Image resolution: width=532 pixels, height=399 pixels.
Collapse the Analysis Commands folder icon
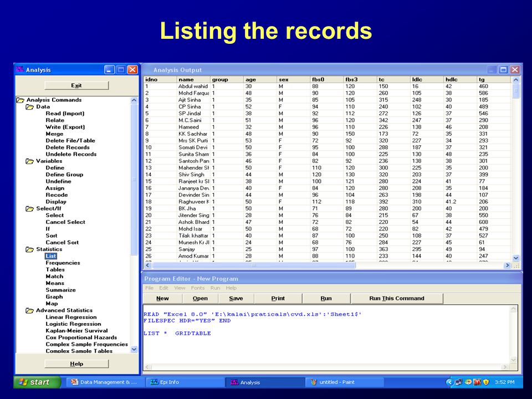[21, 100]
